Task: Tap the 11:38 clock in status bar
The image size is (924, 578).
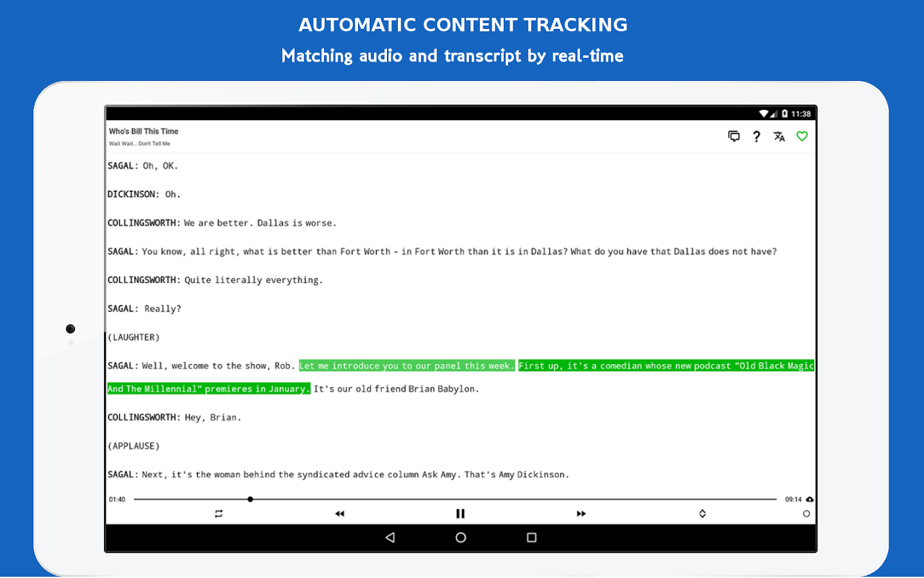Action: click(x=801, y=114)
